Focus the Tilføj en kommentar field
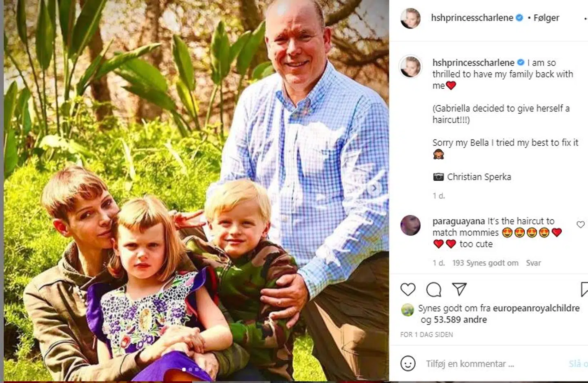The image size is (588, 383). tap(490, 363)
